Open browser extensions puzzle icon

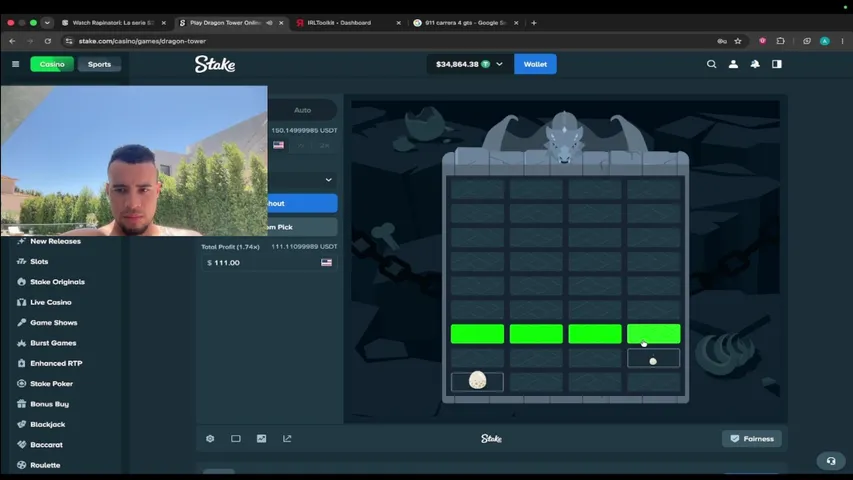781,41
